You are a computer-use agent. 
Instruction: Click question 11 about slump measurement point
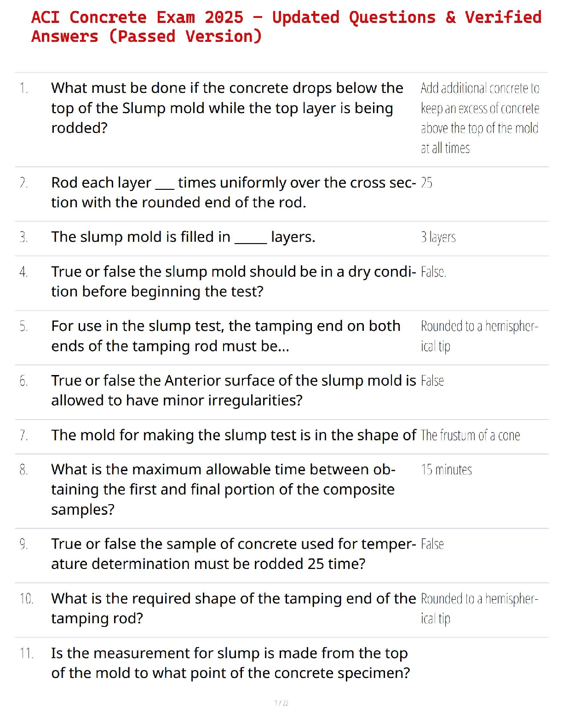230,663
